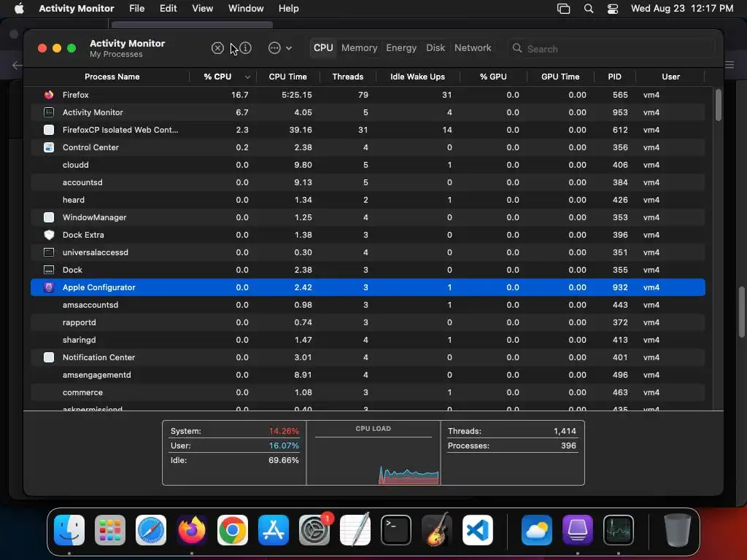Open the Apple menu
The image size is (747, 560).
19,9
